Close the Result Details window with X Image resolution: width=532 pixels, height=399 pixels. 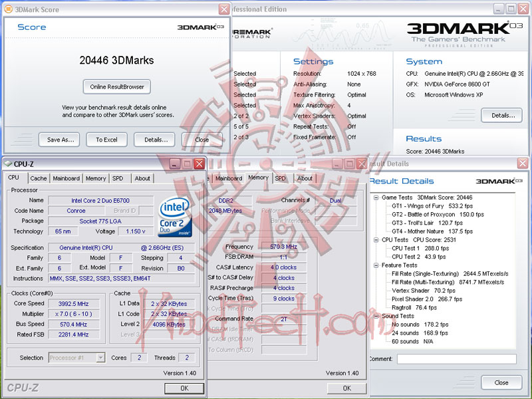click(523, 164)
